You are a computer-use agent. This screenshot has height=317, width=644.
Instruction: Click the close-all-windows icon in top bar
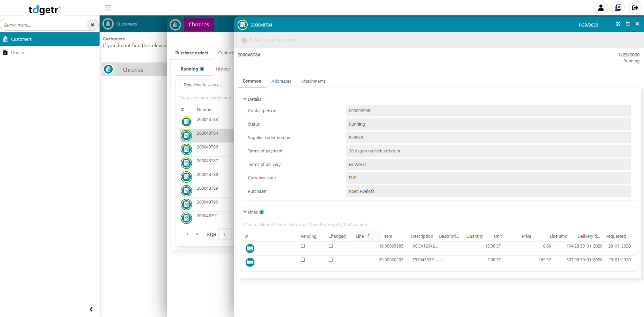(618, 8)
